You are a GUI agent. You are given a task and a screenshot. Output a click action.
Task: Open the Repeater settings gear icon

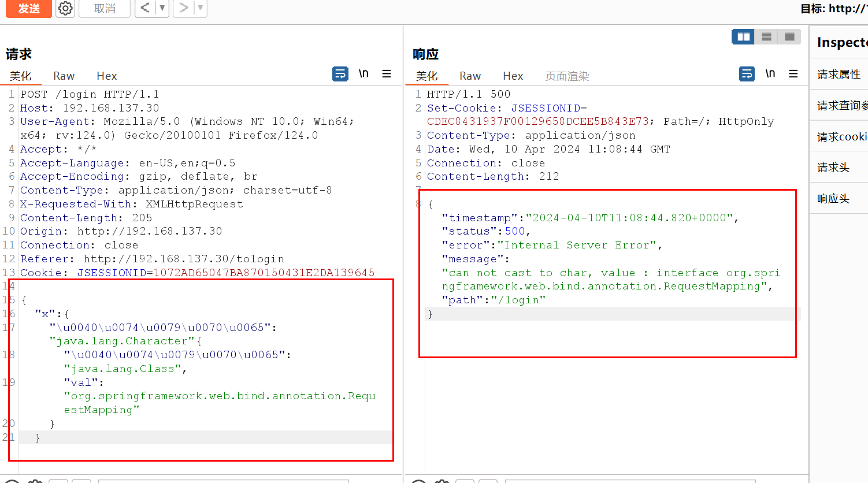[65, 8]
